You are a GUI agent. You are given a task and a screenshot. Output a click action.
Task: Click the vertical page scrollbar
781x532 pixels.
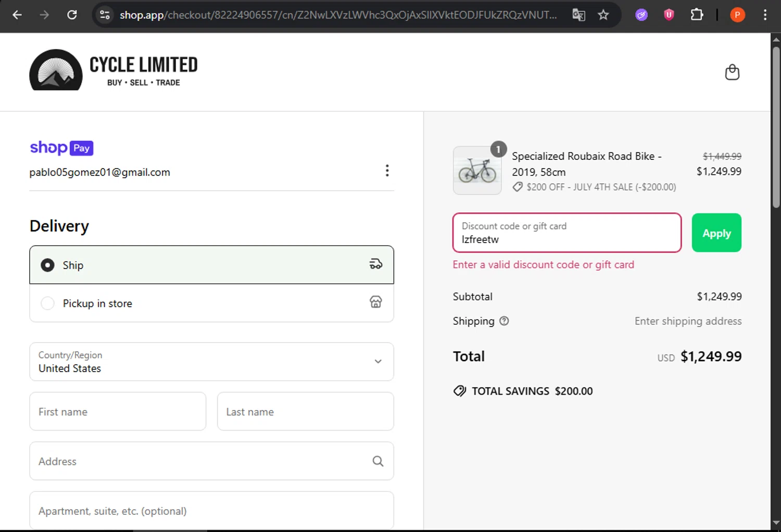(x=776, y=128)
